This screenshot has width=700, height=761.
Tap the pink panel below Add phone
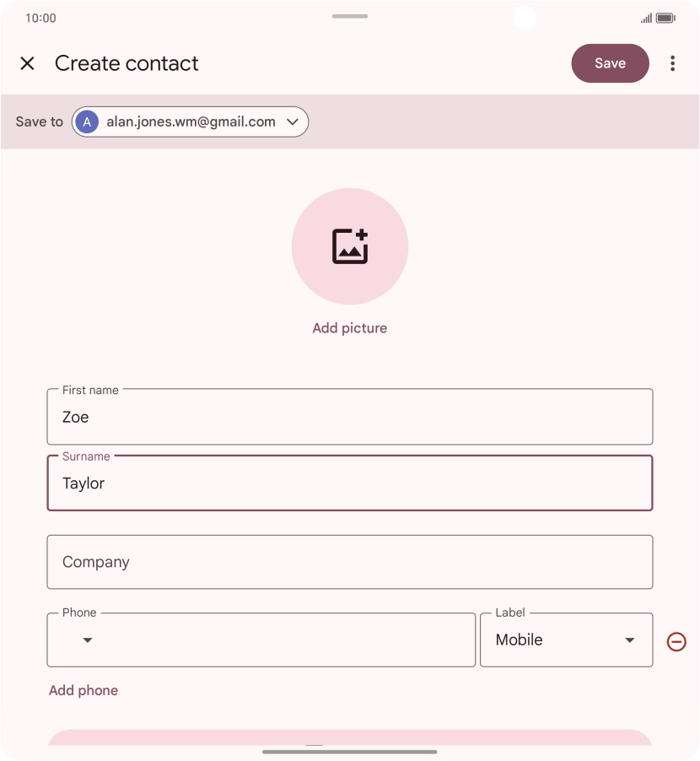pyautogui.click(x=350, y=737)
